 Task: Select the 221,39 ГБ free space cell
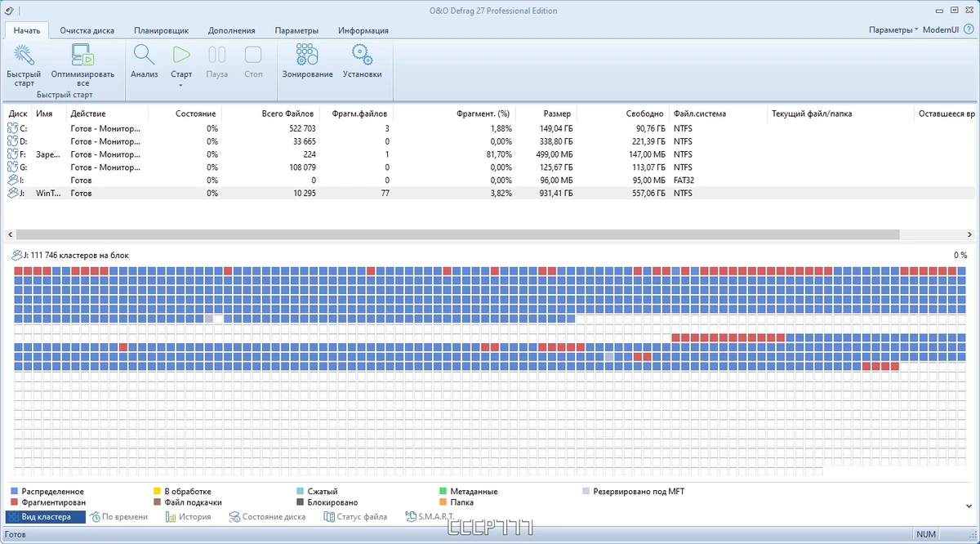point(647,141)
